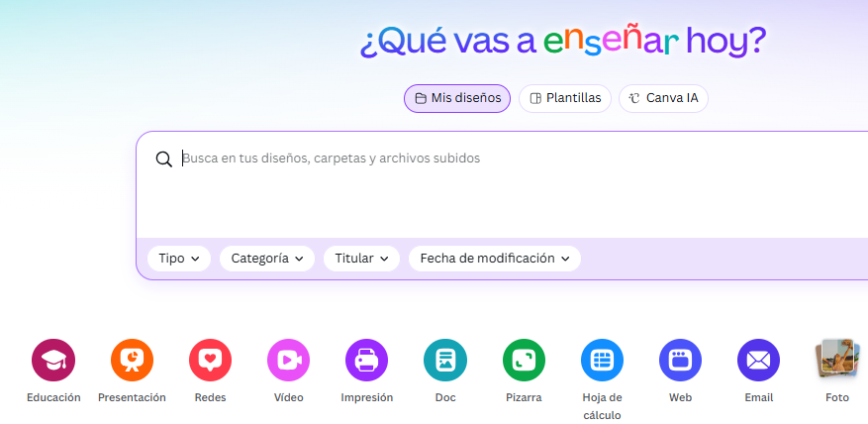The height and width of the screenshot is (424, 868).
Task: Open the Categoría filter dropdown
Action: 267,259
